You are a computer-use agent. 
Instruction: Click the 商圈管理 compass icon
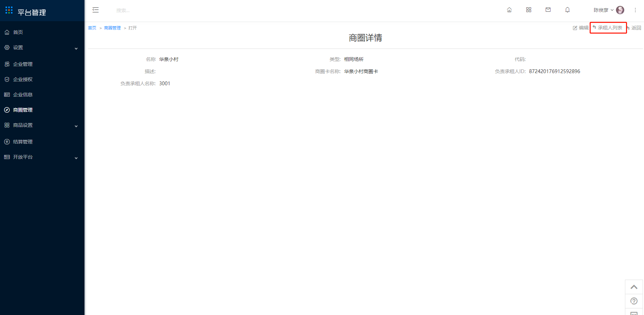click(7, 110)
